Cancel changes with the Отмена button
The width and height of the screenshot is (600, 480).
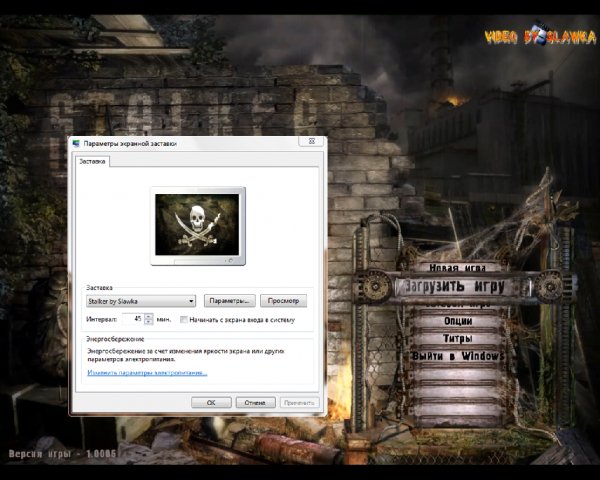pos(255,403)
